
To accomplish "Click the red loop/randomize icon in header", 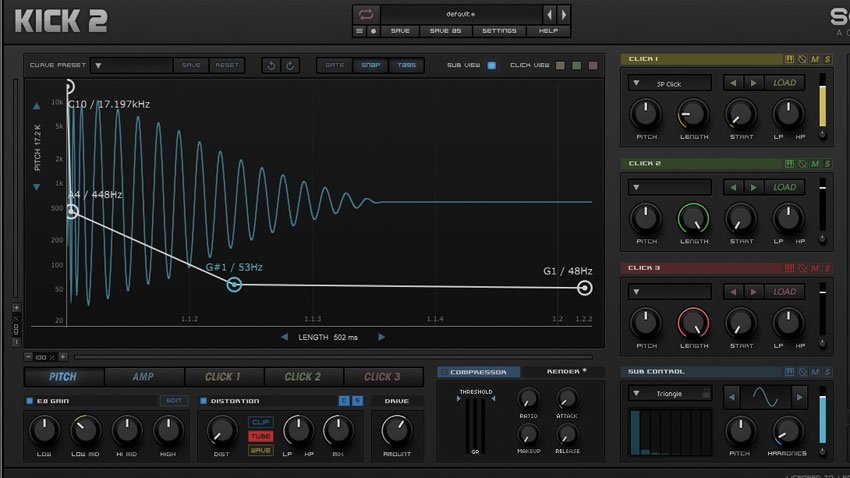I will [366, 14].
